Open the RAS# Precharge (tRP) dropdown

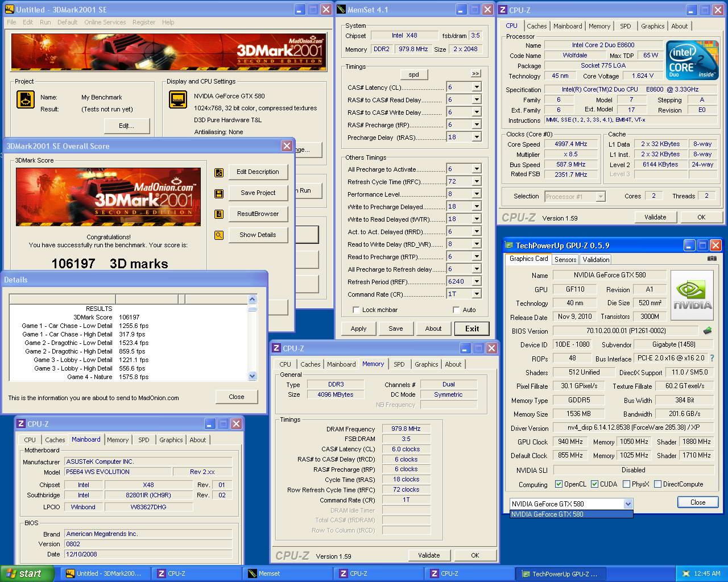tap(477, 124)
